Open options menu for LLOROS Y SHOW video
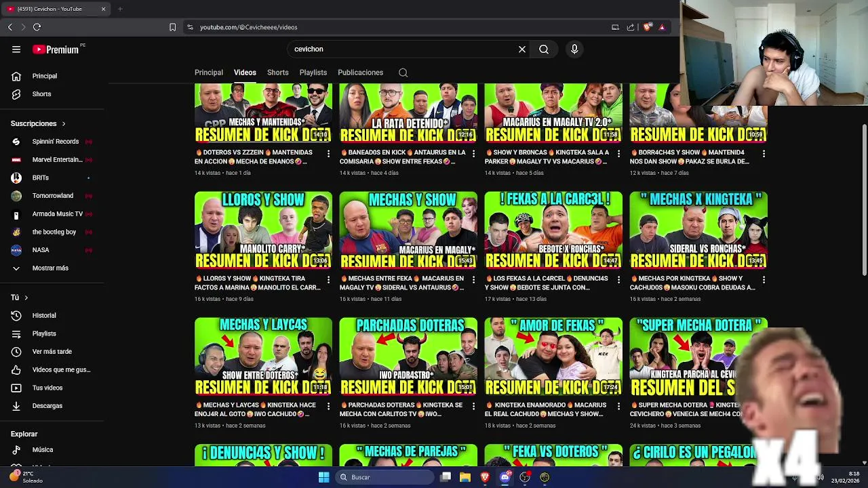868x488 pixels. (x=328, y=280)
